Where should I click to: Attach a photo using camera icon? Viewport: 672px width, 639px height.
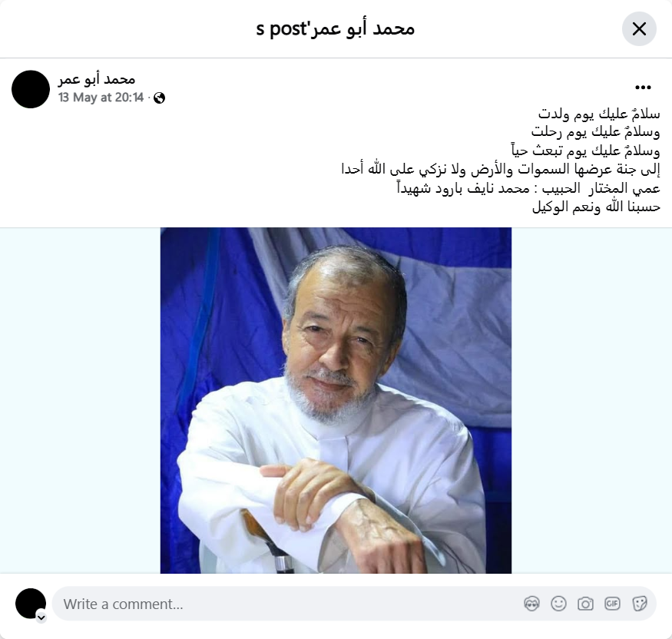point(585,604)
